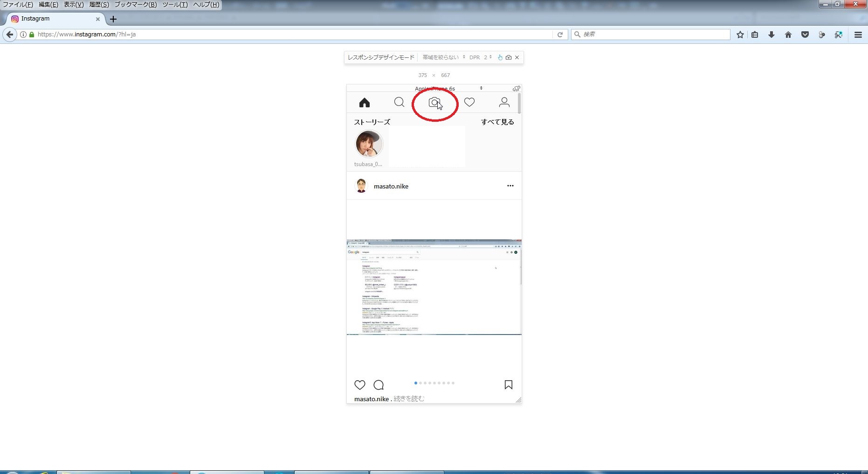Open the ツール(T) menu
The height and width of the screenshot is (474, 868).
point(175,5)
